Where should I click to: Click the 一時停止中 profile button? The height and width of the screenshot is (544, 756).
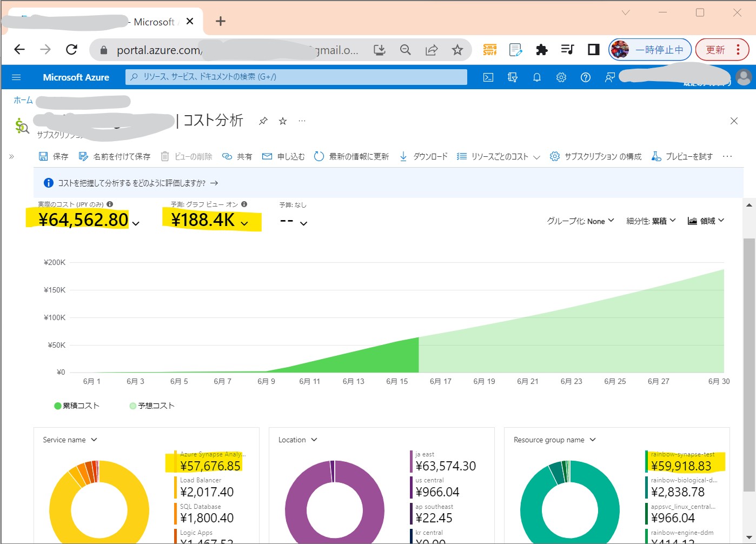click(x=650, y=50)
